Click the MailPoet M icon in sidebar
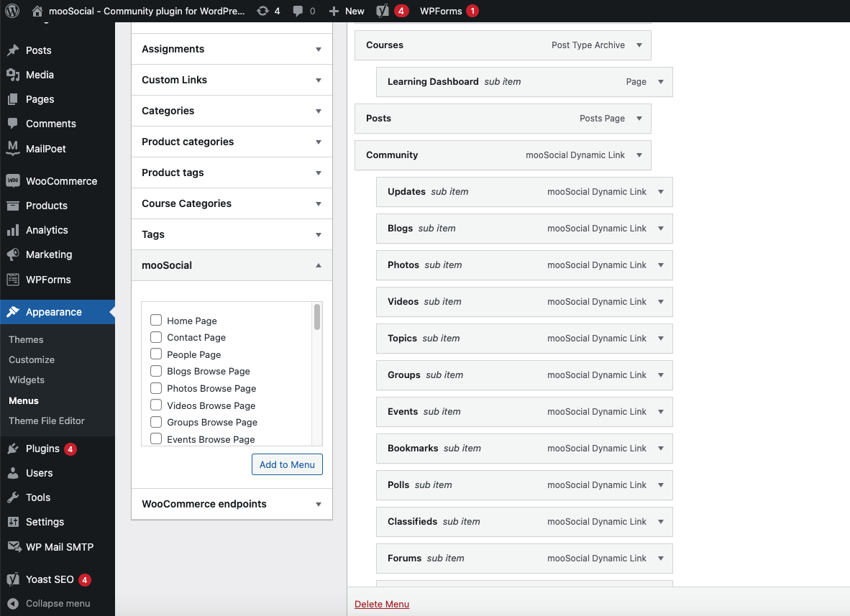850x616 pixels. pos(13,148)
